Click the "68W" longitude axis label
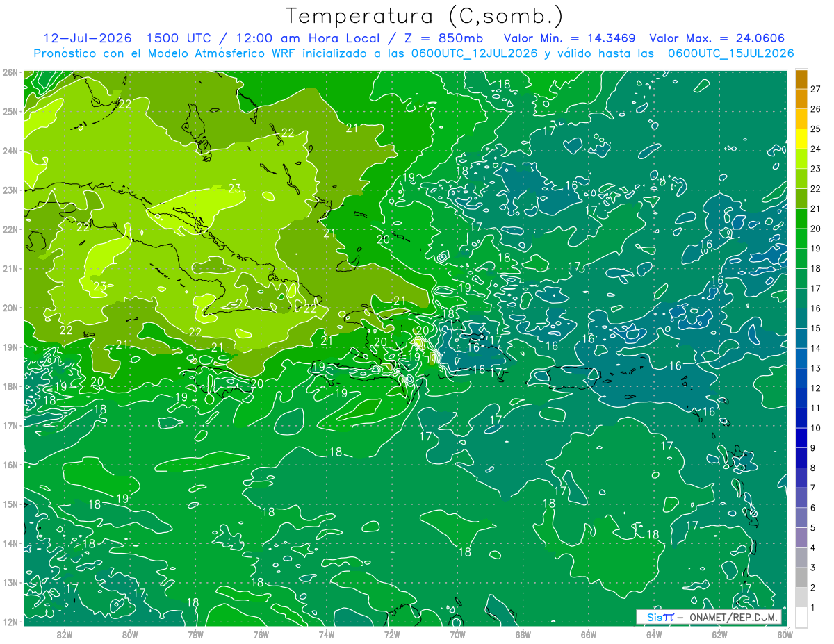 pyautogui.click(x=523, y=634)
